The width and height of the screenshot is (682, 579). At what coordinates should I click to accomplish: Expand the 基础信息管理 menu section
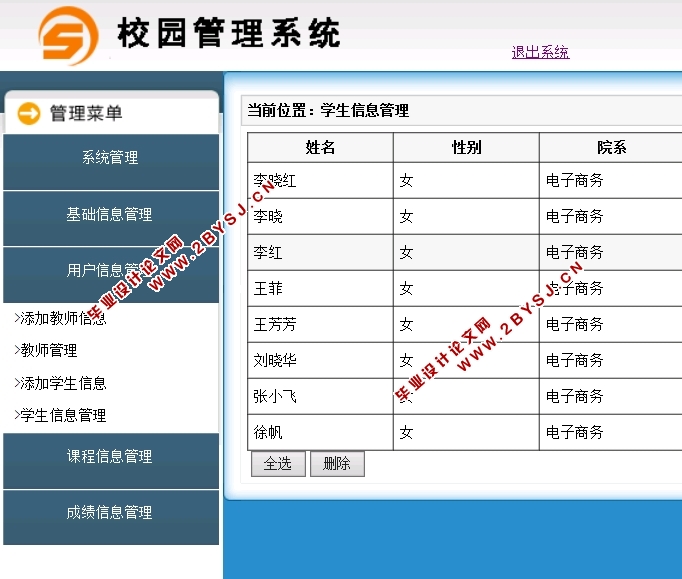(x=110, y=214)
